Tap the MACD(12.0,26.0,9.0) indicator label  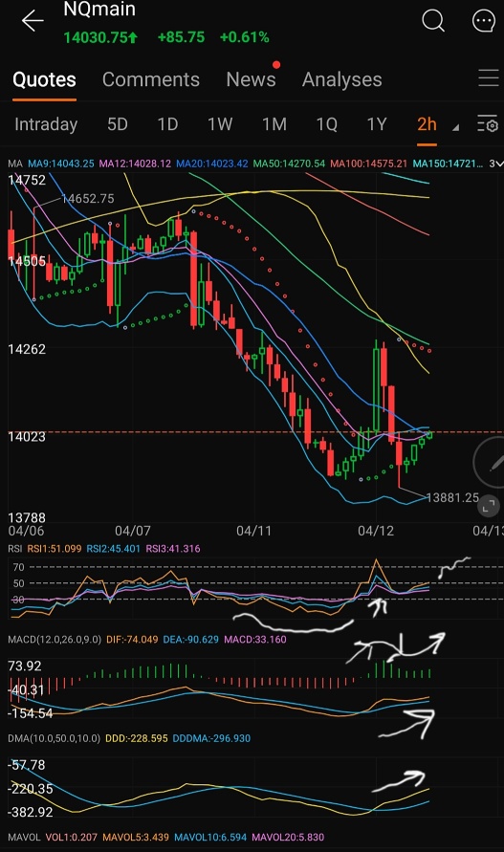(x=55, y=640)
